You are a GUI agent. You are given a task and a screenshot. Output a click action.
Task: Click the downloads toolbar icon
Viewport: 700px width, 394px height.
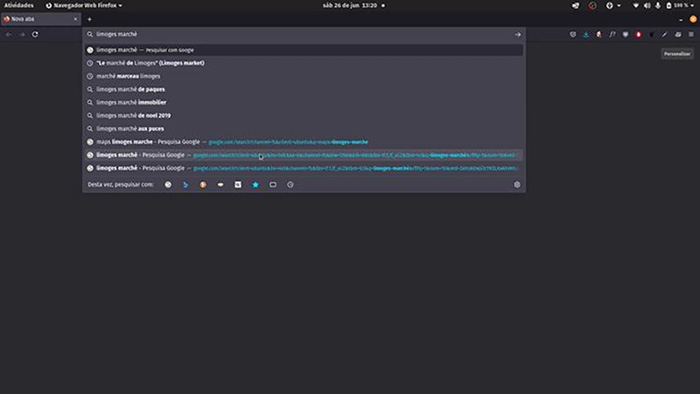pos(586,34)
